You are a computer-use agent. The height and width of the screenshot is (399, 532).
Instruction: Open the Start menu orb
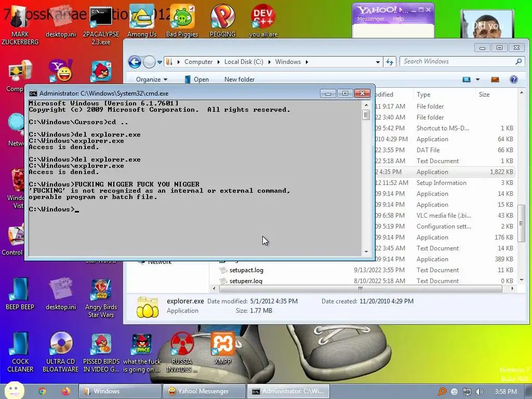coord(14,391)
